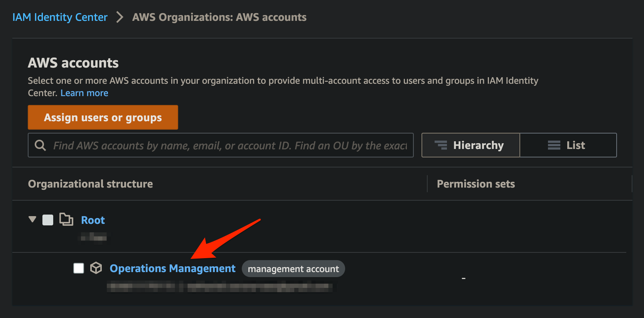Click the Hierarchy indented-lines icon
This screenshot has height=318, width=644.
(x=441, y=145)
